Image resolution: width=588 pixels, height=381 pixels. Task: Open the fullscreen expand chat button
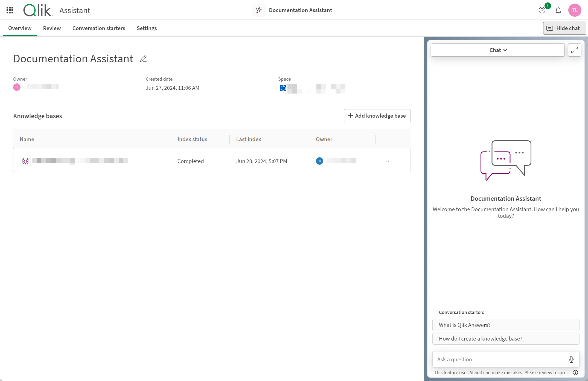[x=575, y=50]
